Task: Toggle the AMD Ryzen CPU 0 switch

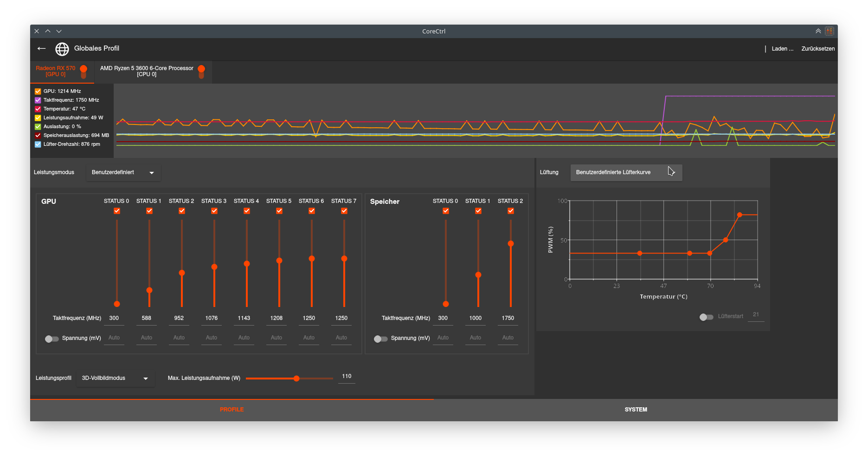Action: pos(201,71)
